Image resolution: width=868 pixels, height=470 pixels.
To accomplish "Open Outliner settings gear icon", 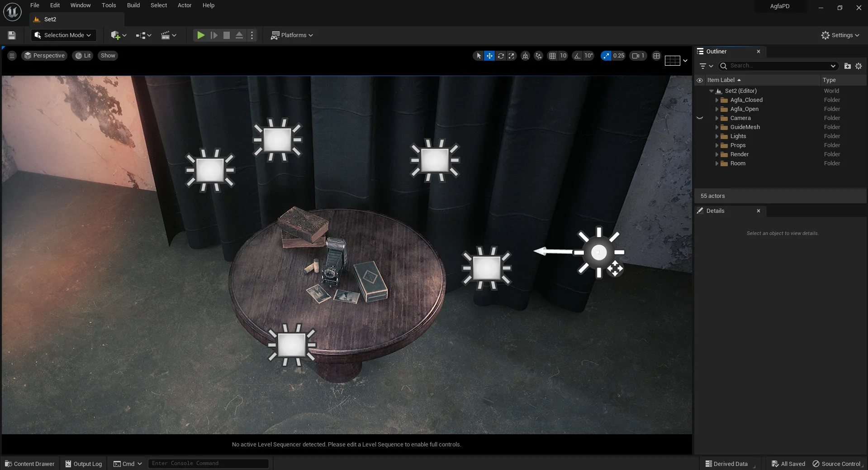I will (859, 66).
